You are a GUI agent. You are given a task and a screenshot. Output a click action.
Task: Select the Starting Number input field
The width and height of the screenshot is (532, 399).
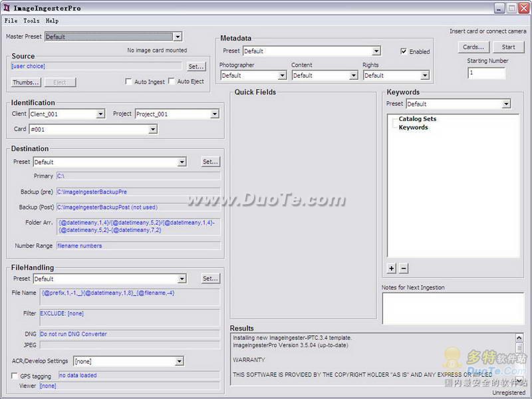pyautogui.click(x=487, y=73)
